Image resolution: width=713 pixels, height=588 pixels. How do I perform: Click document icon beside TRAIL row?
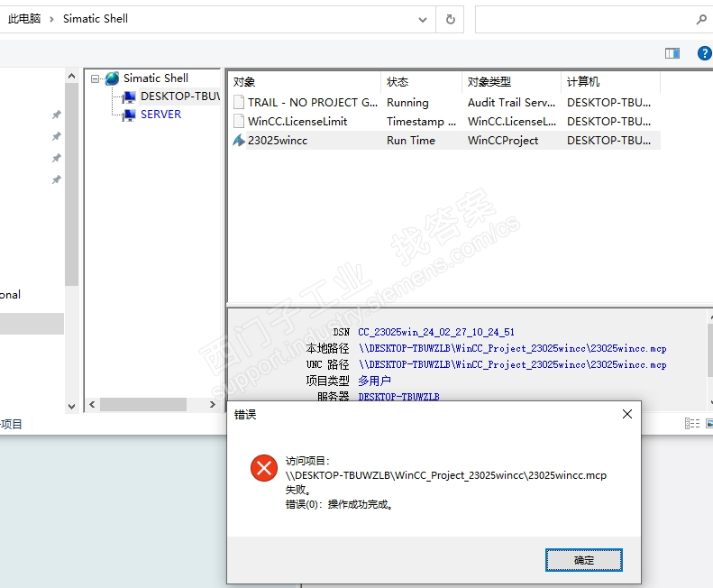coord(239,102)
